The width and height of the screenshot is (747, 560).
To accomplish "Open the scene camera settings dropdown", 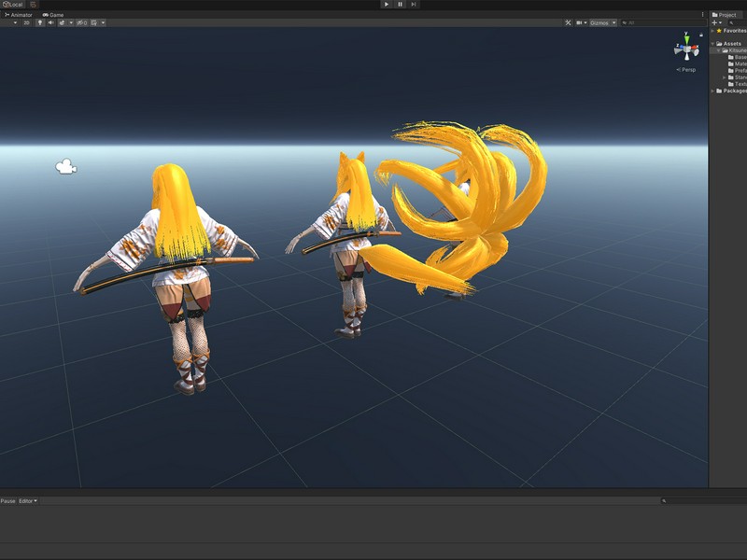I will (x=581, y=22).
